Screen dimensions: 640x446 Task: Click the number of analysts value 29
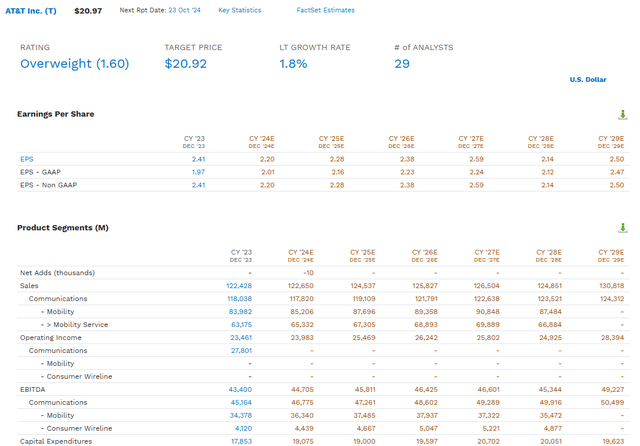point(402,64)
